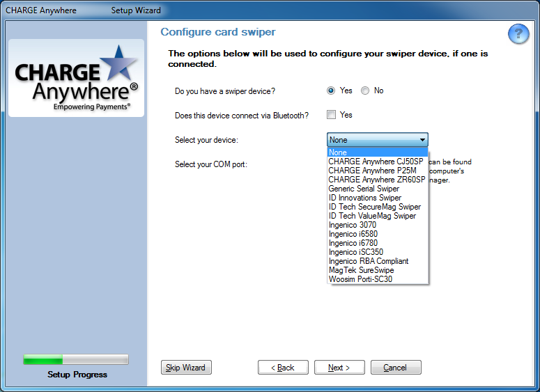
Task: Choose Ingenico iSC350 in the device list
Action: tap(355, 252)
